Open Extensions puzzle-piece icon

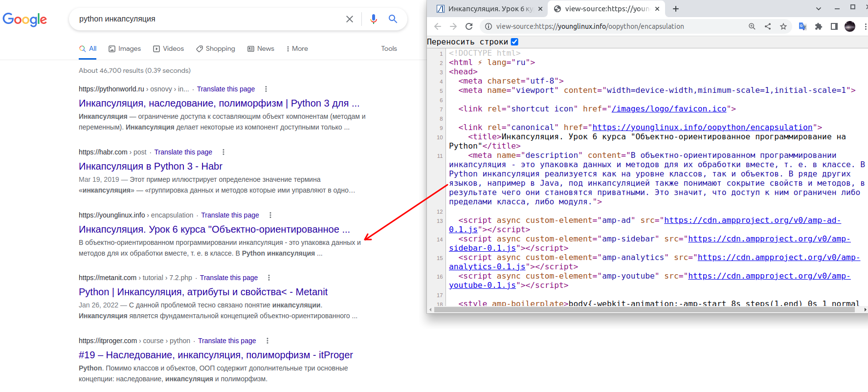pyautogui.click(x=819, y=26)
